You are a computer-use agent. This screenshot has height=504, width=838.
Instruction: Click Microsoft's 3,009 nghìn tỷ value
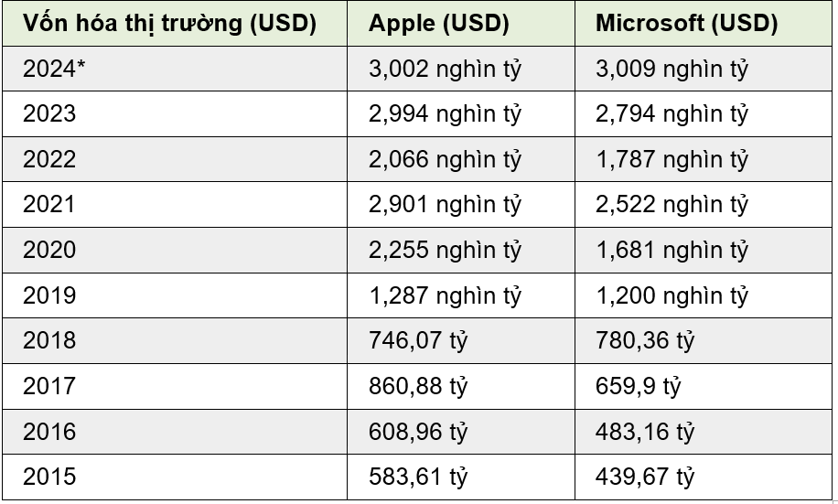[671, 70]
